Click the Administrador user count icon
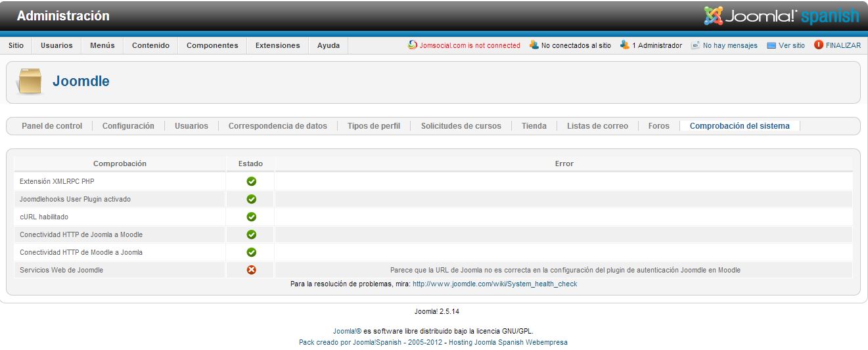 625,45
